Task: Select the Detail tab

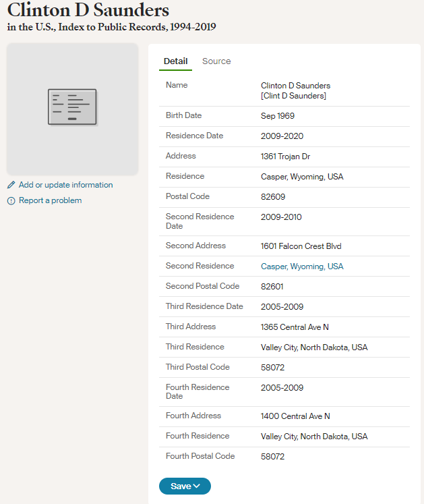Action: point(175,61)
